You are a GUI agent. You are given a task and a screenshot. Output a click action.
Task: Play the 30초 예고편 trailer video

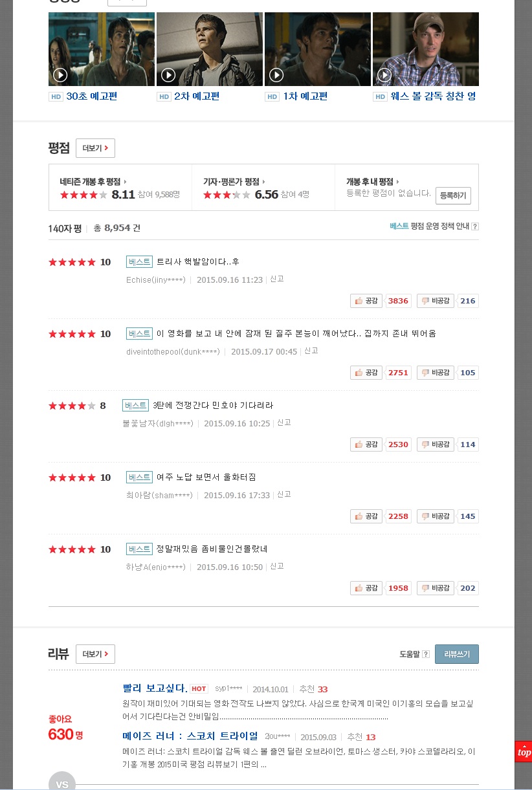click(x=102, y=49)
